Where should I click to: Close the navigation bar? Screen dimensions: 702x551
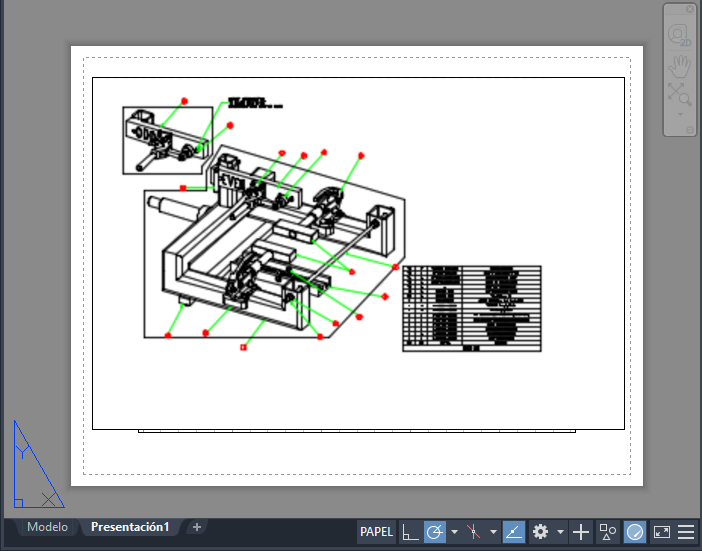click(690, 9)
